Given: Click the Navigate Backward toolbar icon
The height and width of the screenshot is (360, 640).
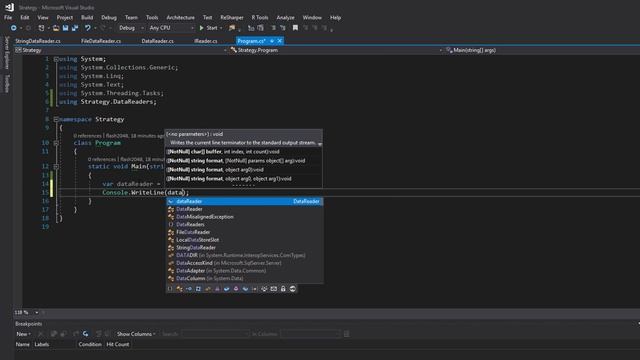Looking at the screenshot, I should [13, 28].
